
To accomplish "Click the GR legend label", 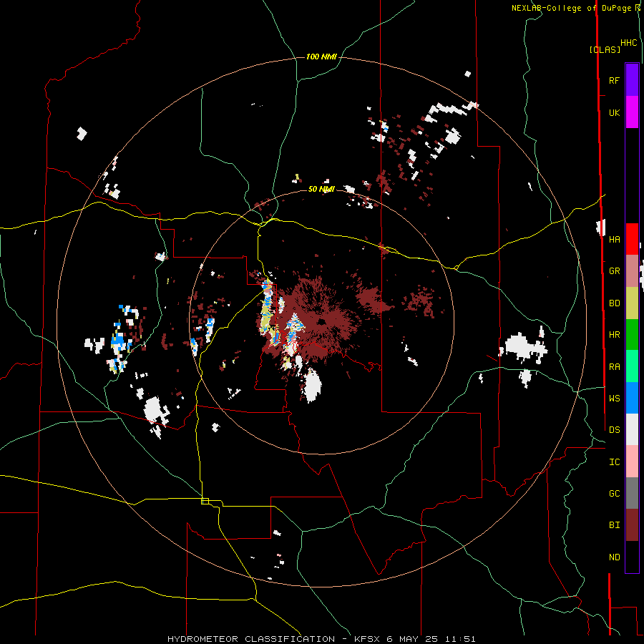I will tap(614, 271).
